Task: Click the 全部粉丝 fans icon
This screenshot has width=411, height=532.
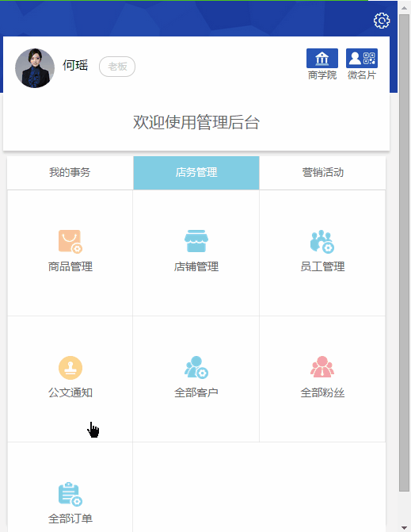Action: (322, 366)
